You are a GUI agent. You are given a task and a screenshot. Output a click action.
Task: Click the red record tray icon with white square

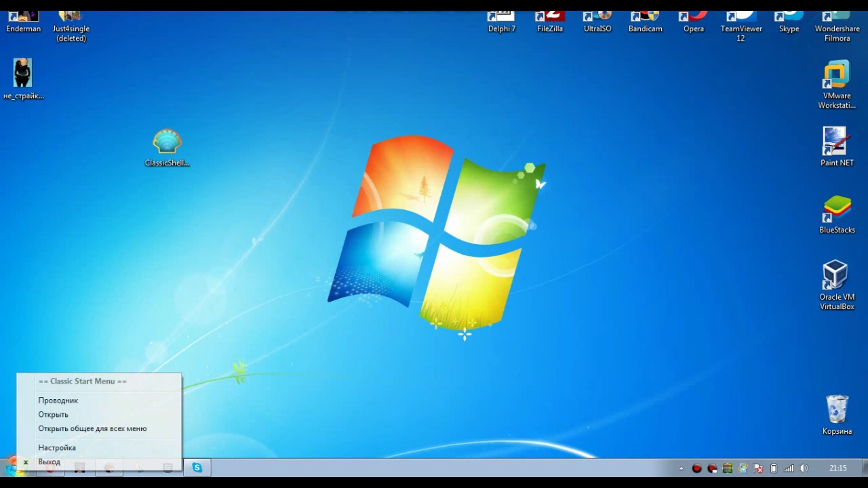[x=712, y=468]
